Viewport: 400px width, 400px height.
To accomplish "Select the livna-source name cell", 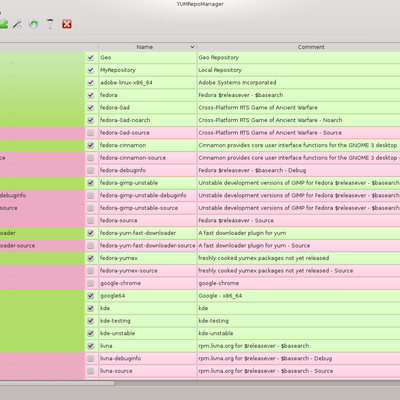I will 147,371.
